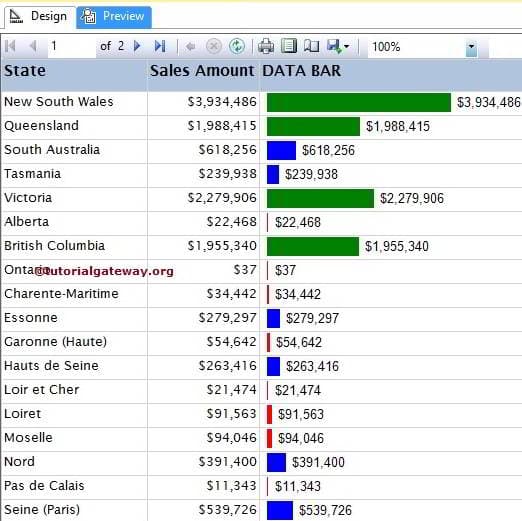This screenshot has width=522, height=521.
Task: Click the $1,988,415 sales amount cell
Action: 203,128
